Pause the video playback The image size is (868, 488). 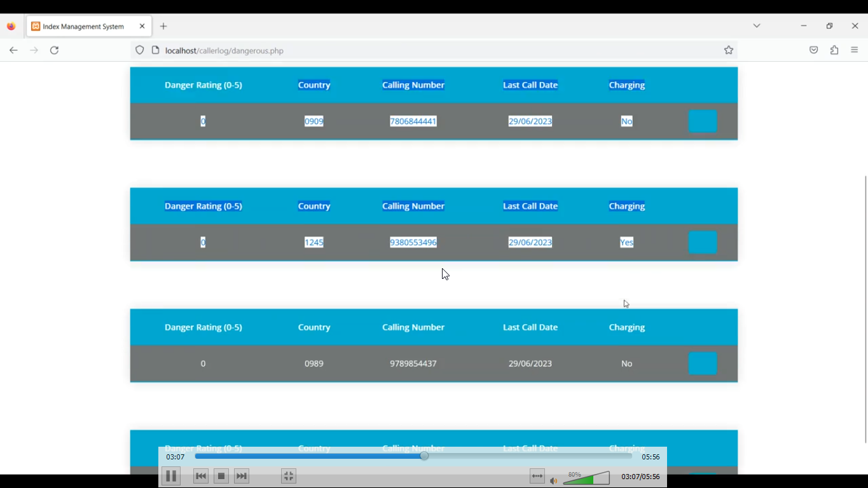(170, 476)
